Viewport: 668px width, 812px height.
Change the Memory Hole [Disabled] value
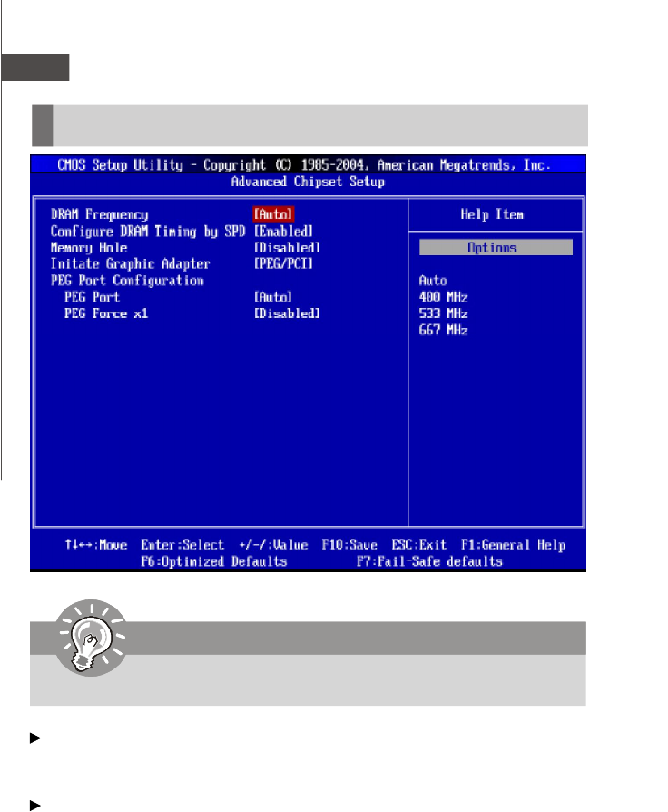pos(287,248)
